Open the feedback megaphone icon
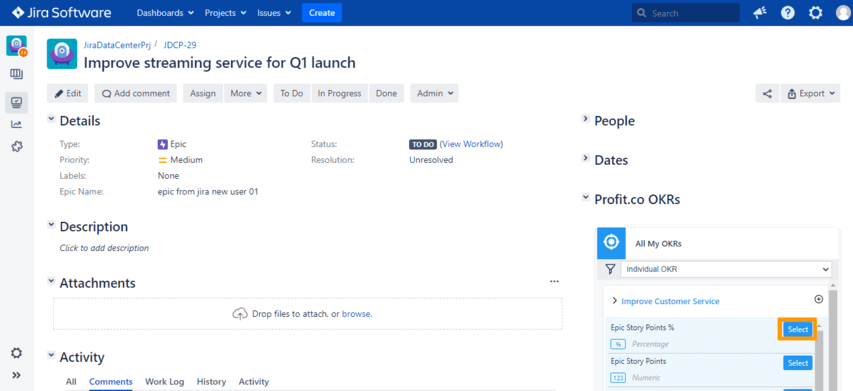This screenshot has width=853, height=391. [760, 13]
